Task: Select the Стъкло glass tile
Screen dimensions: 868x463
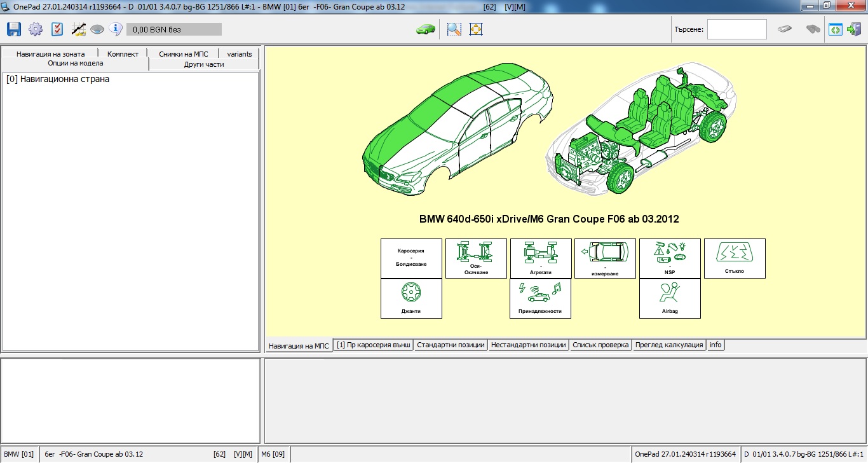Action: pyautogui.click(x=735, y=258)
